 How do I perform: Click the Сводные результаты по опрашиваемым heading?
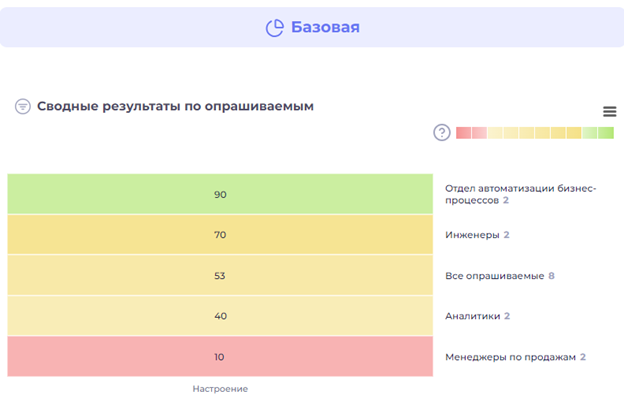176,106
